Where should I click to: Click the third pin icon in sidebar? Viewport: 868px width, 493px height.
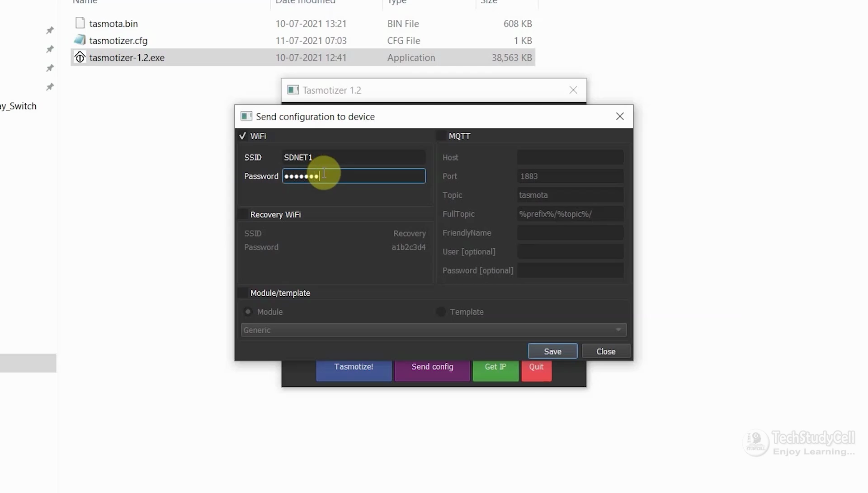[x=50, y=68]
